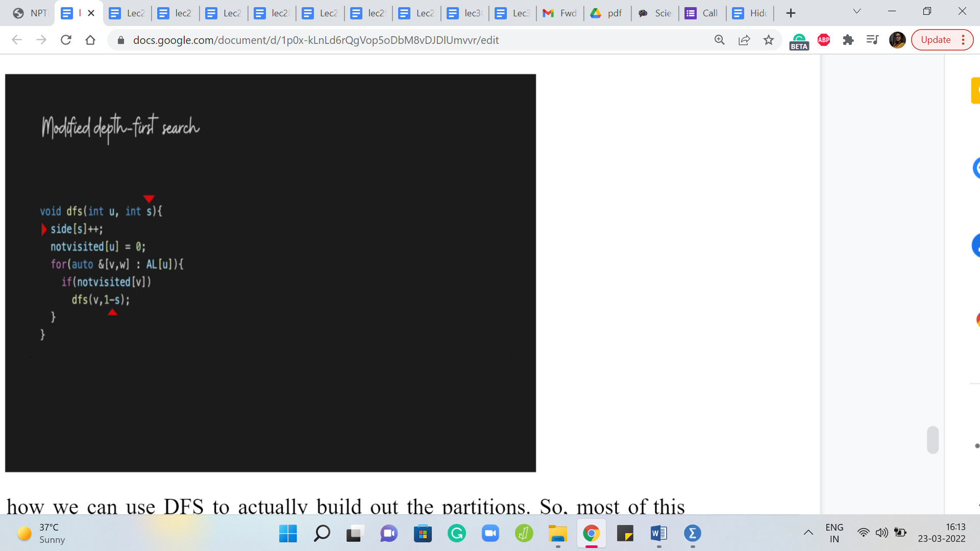
Task: Click the document vertical scrollbar thumb
Action: (933, 439)
